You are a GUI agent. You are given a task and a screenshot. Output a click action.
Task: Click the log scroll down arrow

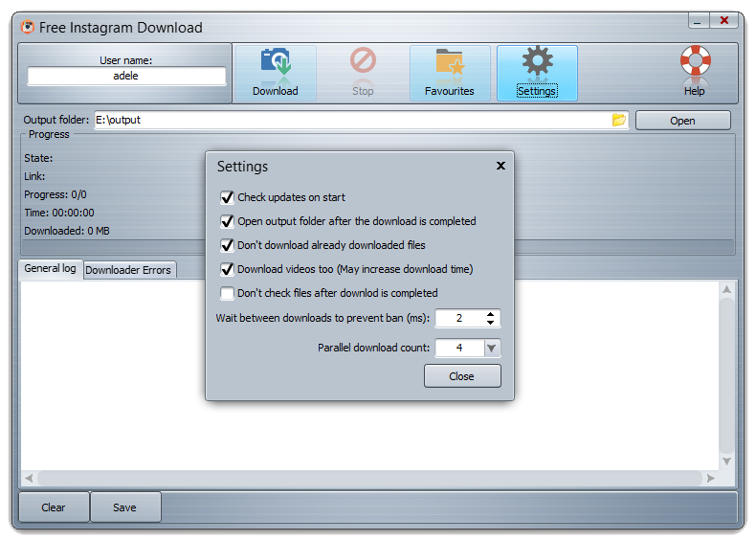(726, 462)
